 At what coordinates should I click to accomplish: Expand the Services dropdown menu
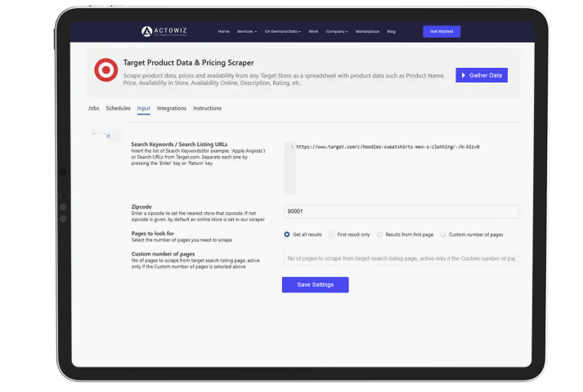click(247, 32)
